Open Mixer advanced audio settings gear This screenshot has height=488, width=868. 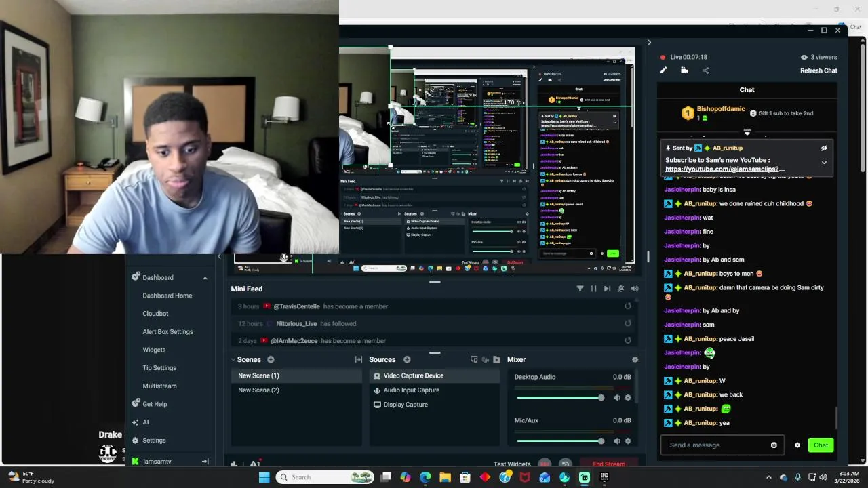pyautogui.click(x=635, y=360)
